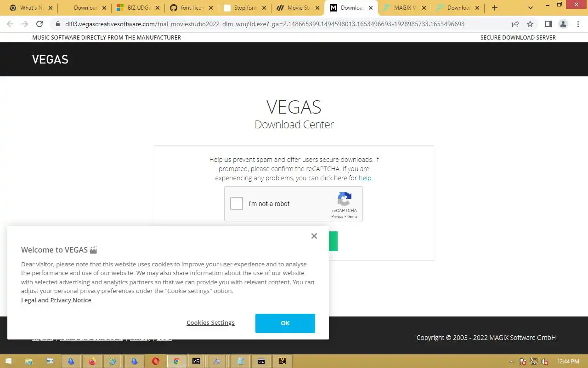Switch to the MAGIX tab
The height and width of the screenshot is (368, 588).
[405, 8]
